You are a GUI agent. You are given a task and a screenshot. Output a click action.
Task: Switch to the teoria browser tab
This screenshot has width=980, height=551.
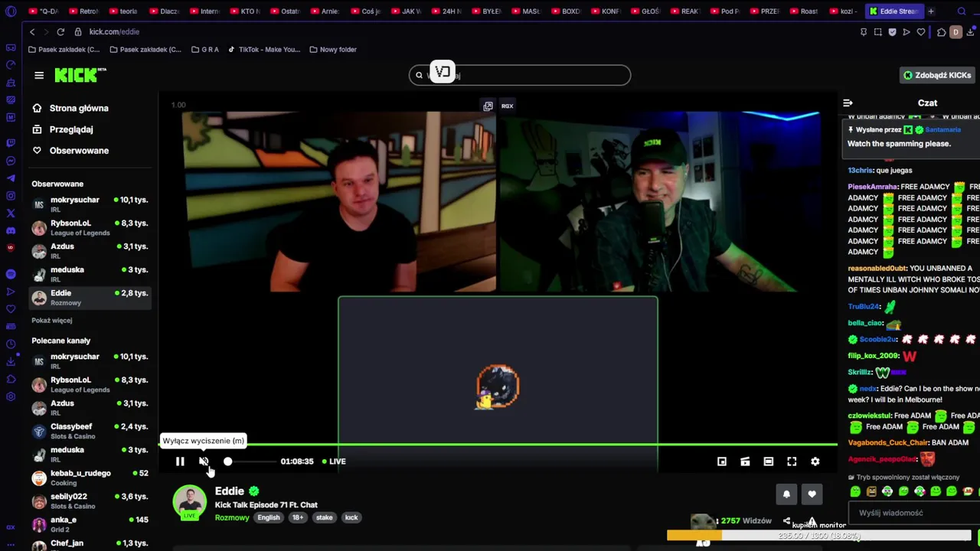click(124, 11)
